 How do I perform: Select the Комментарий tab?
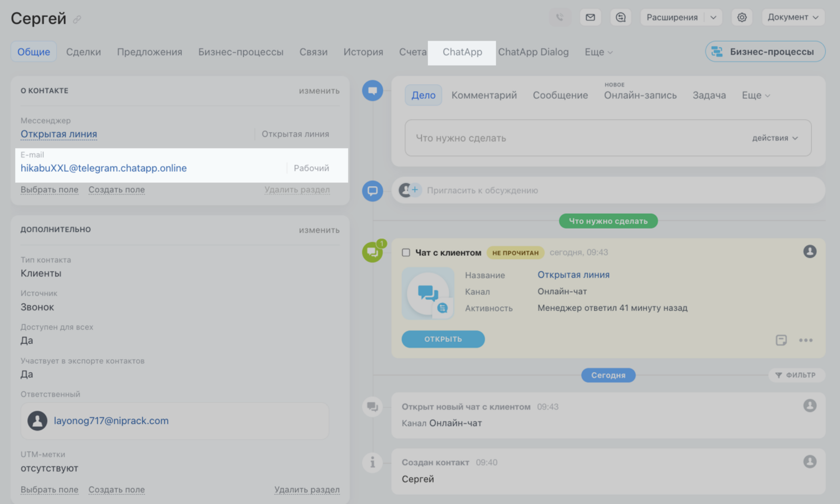tap(484, 95)
